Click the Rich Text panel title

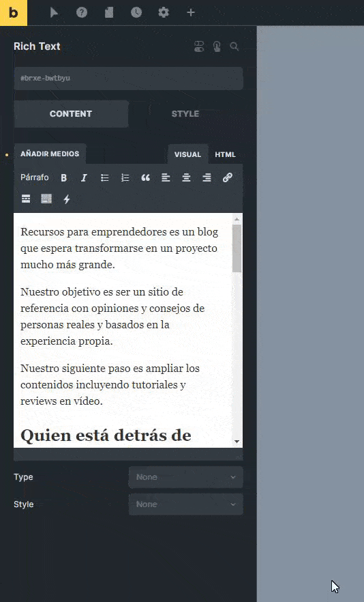(37, 46)
